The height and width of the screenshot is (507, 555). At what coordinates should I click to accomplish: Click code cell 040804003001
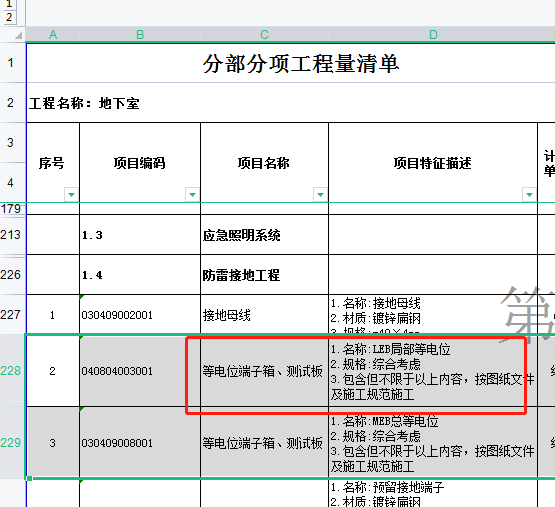coord(140,371)
